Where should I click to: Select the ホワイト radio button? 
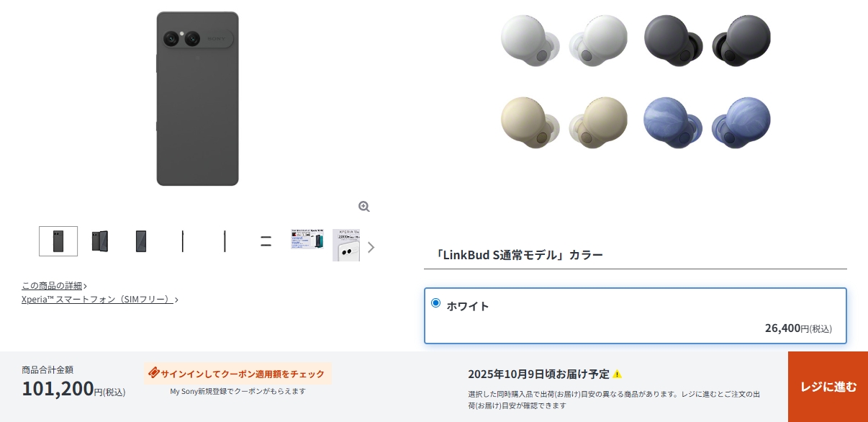click(x=435, y=303)
